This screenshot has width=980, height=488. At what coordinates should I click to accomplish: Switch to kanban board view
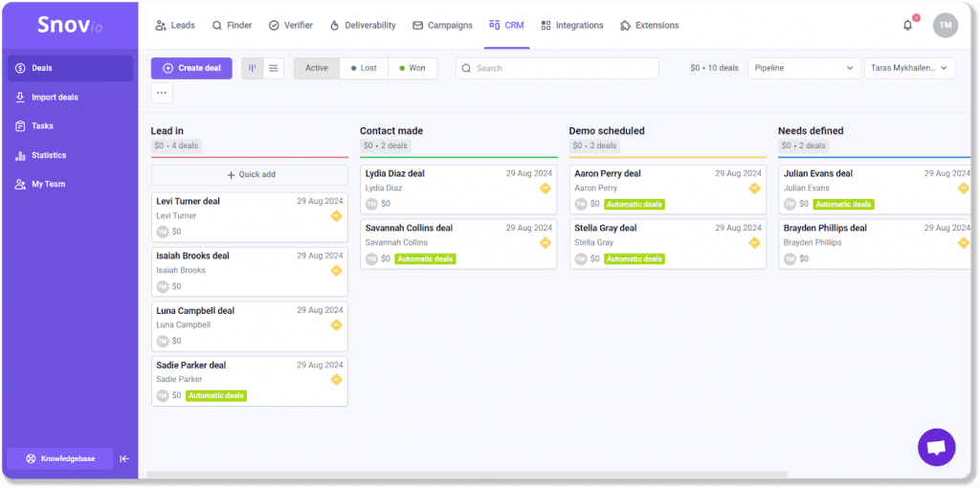(x=253, y=68)
